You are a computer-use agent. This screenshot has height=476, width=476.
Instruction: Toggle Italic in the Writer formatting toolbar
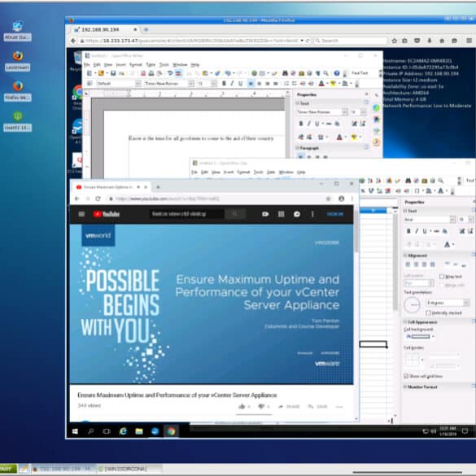pyautogui.click(x=232, y=83)
